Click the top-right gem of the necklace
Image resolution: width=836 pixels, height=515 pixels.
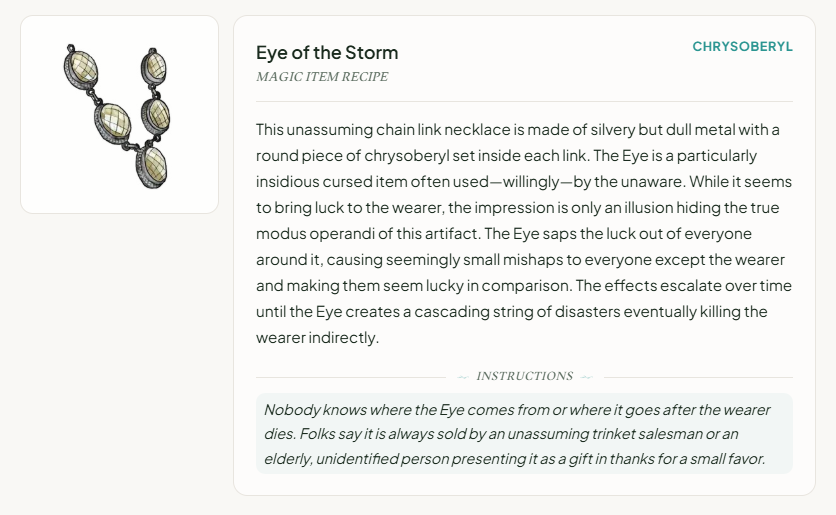coord(153,67)
